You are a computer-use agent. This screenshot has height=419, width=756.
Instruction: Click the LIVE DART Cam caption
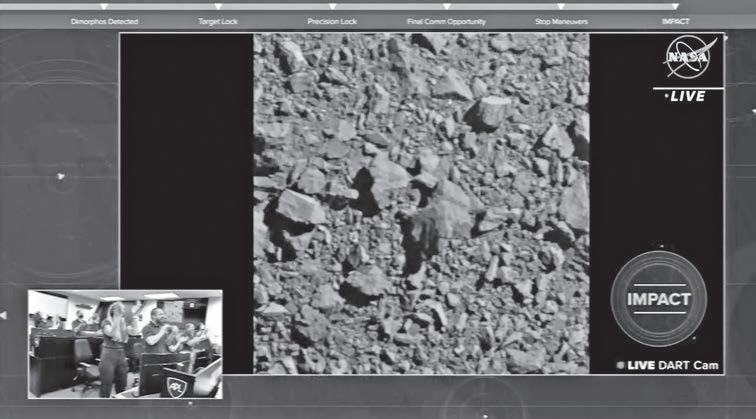pyautogui.click(x=668, y=365)
